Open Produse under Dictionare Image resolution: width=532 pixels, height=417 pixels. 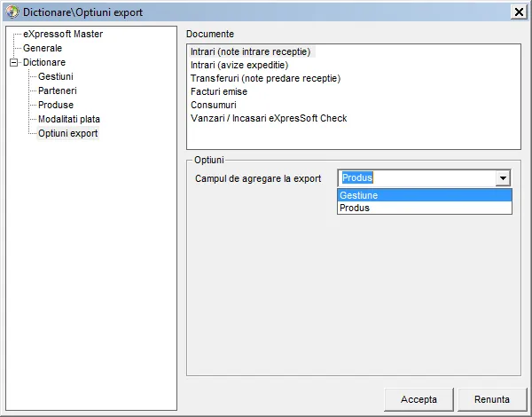pyautogui.click(x=56, y=105)
